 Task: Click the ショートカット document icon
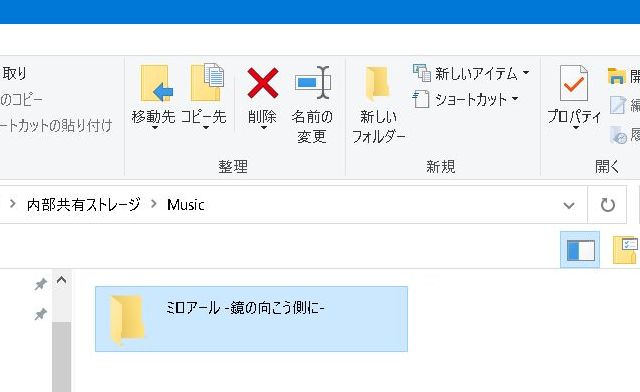pos(421,99)
